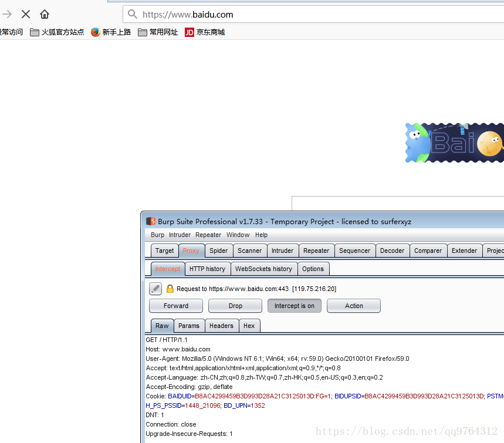Switch to the Decoder tab
504x443 pixels.
click(x=392, y=251)
